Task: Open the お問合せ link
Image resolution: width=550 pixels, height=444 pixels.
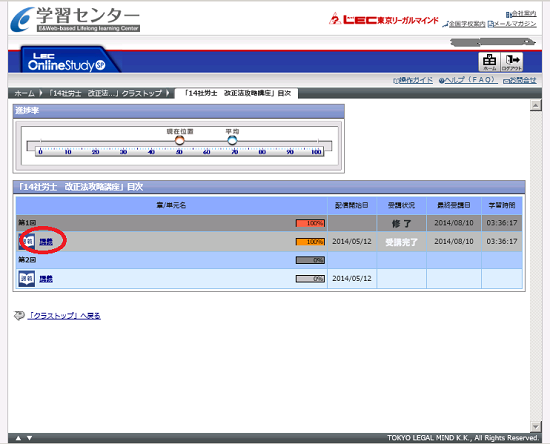Action: pos(520,80)
